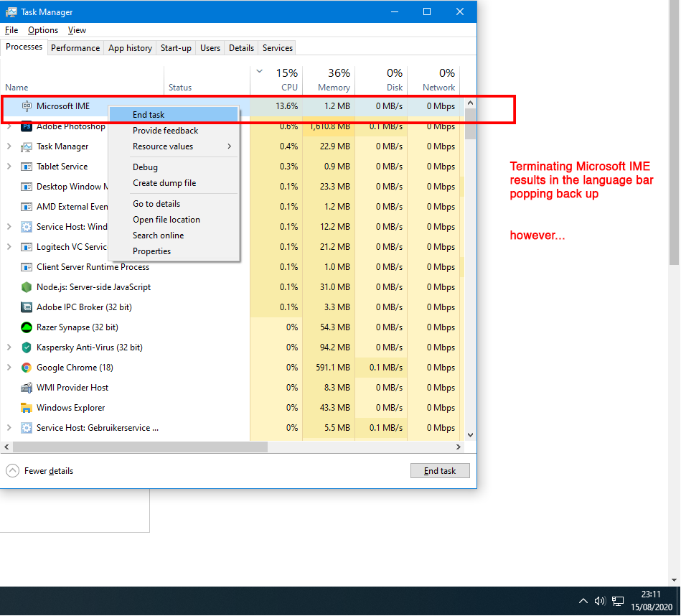Choose End task in the context menu
Viewport: 681px width, 616px height.
[x=174, y=115]
